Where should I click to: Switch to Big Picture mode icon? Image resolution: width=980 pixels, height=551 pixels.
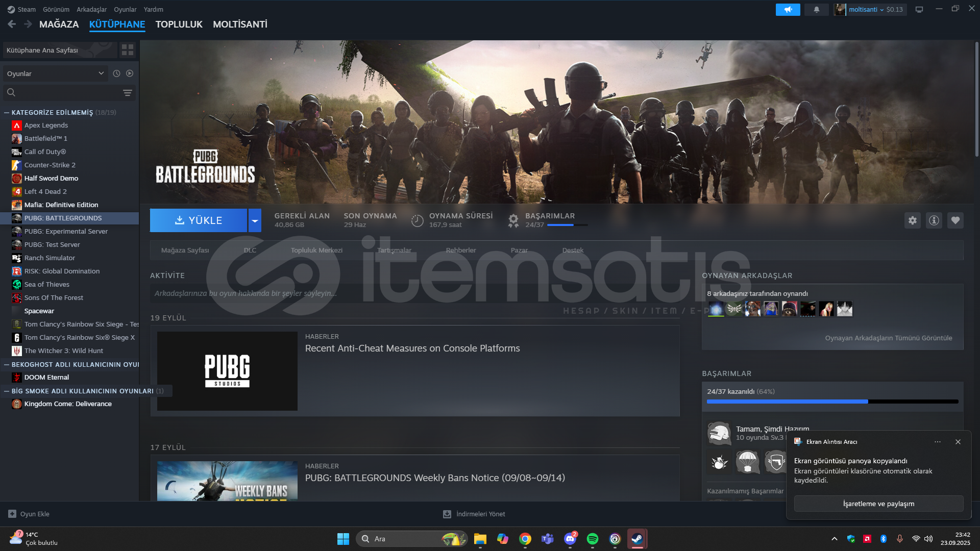(x=919, y=9)
